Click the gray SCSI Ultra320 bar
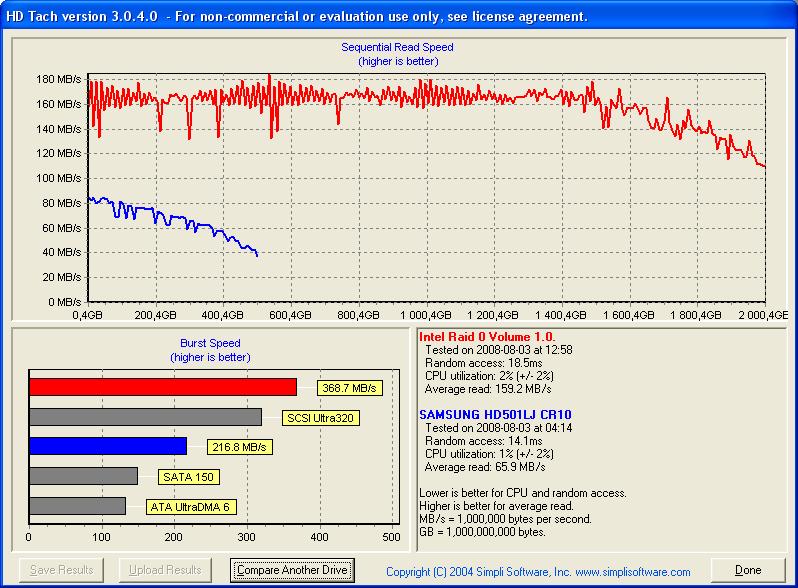Viewport: 798px width, 588px height. [x=146, y=417]
